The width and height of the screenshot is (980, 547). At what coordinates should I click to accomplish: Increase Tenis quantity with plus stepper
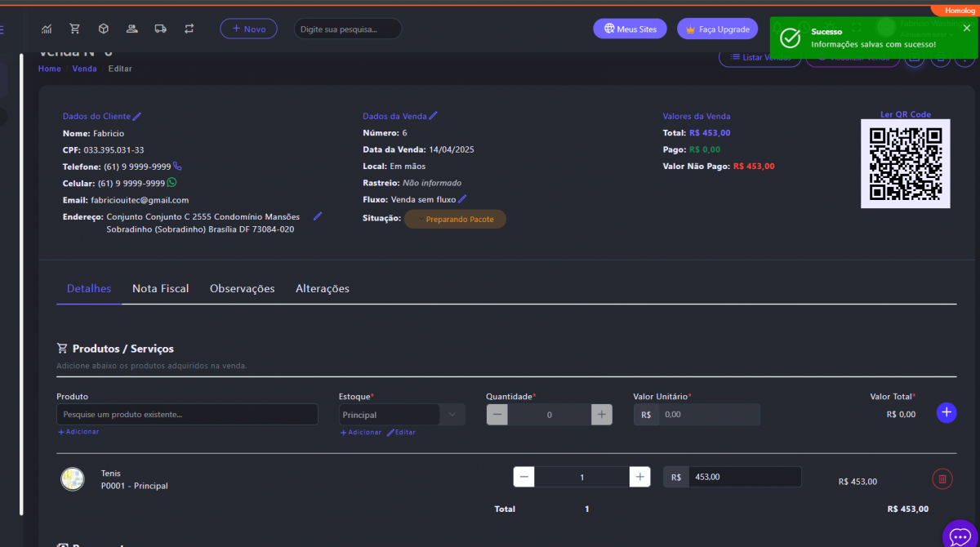point(639,477)
